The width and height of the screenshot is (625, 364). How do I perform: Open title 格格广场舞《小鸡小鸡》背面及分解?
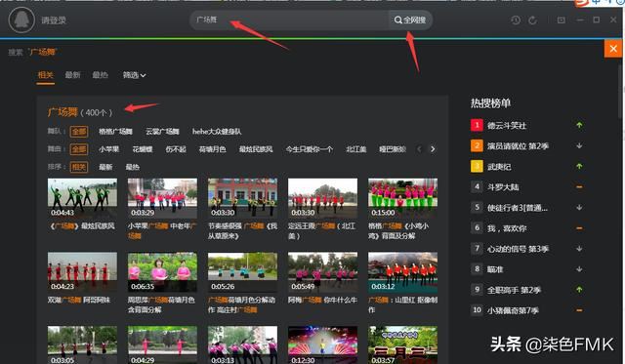(x=398, y=231)
